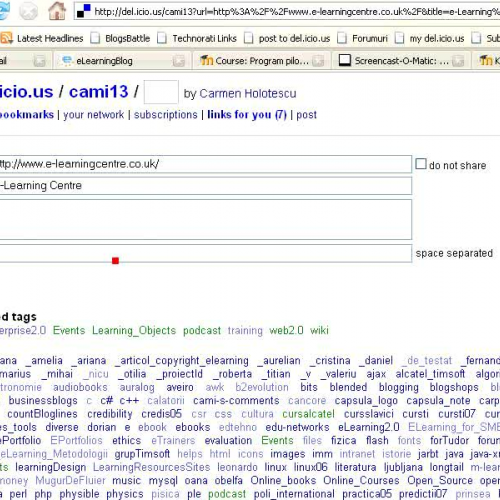
Task: Select the businessblogs tag
Action: (43, 400)
